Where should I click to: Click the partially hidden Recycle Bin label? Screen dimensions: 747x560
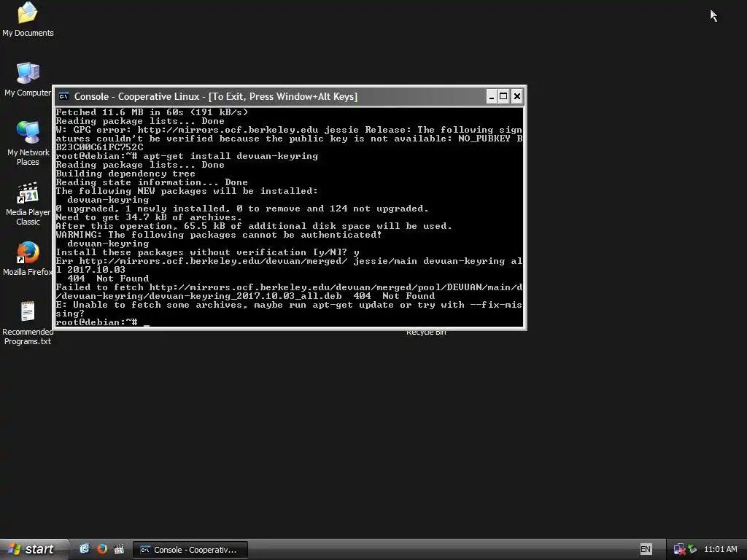click(x=426, y=332)
